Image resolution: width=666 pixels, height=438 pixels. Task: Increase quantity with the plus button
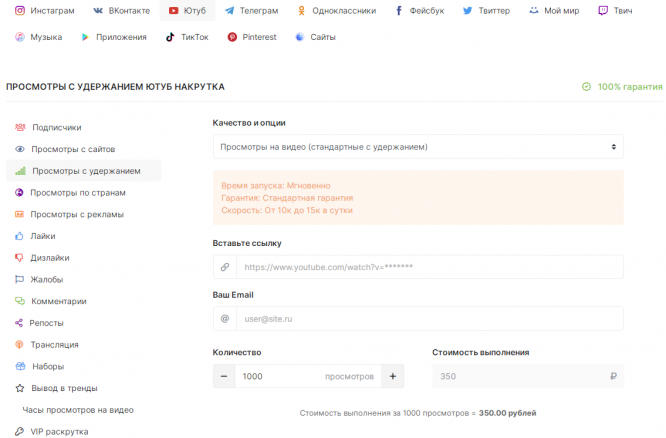click(393, 376)
